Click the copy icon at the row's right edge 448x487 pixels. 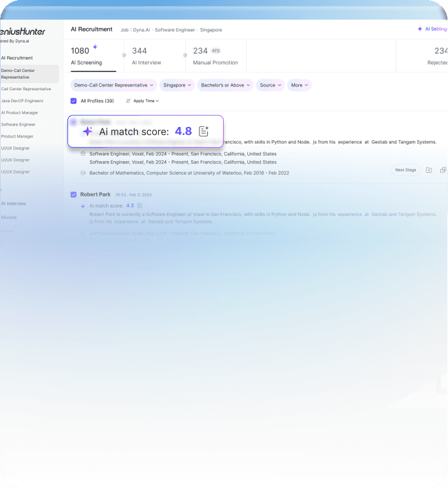(x=443, y=170)
